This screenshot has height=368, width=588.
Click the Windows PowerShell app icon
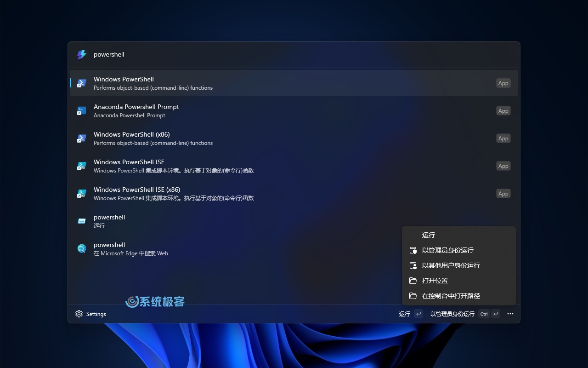point(81,83)
